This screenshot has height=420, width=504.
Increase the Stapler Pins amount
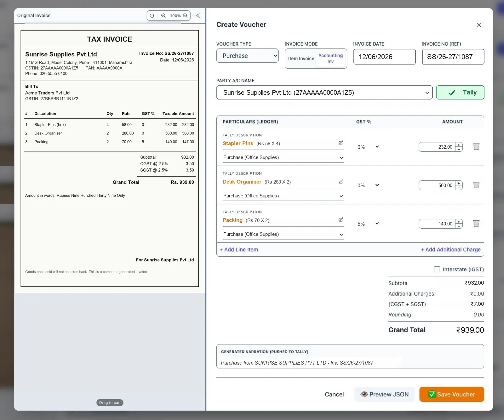click(459, 145)
